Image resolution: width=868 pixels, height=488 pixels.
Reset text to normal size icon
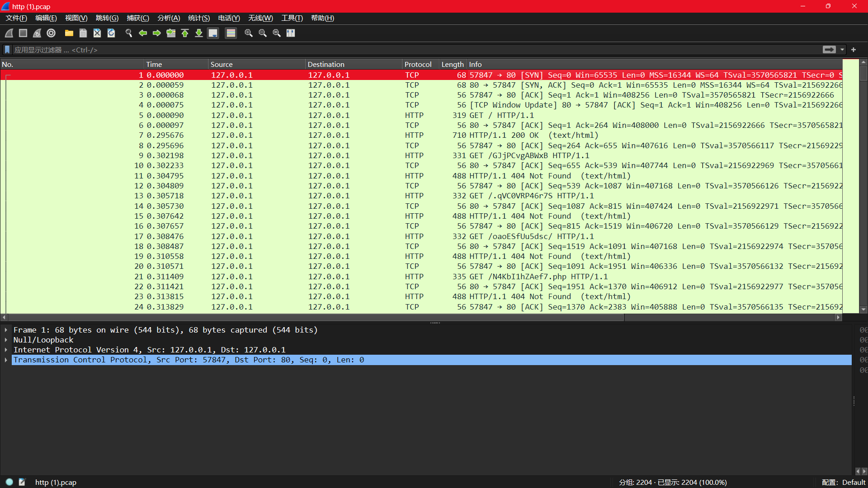click(277, 33)
